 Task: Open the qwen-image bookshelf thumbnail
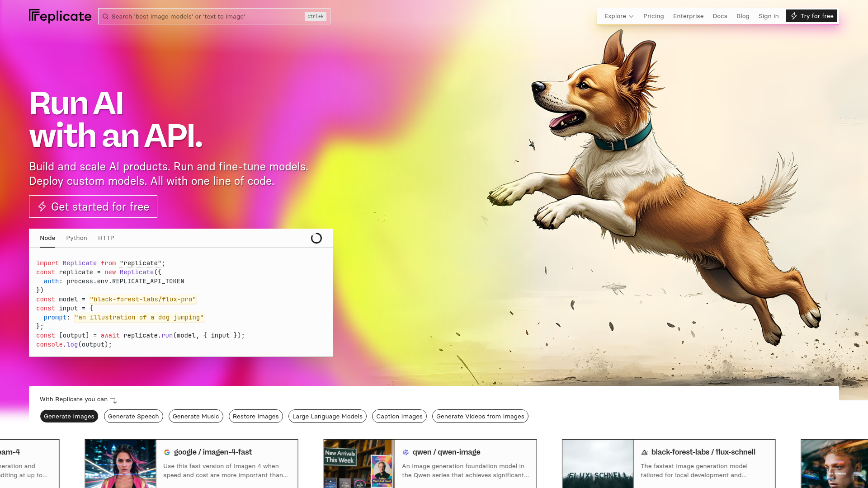359,464
